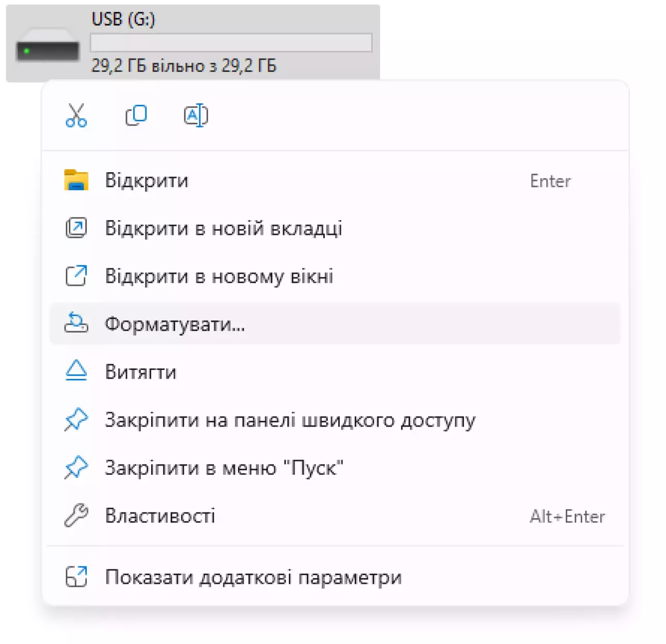Click the Copy icon
The image size is (666, 644).
click(x=136, y=116)
